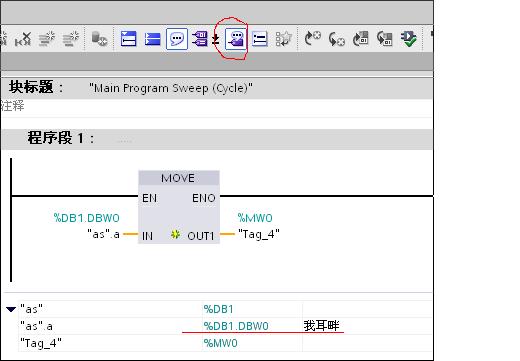
Task: Open all networks toolbar icon
Action: 129,39
